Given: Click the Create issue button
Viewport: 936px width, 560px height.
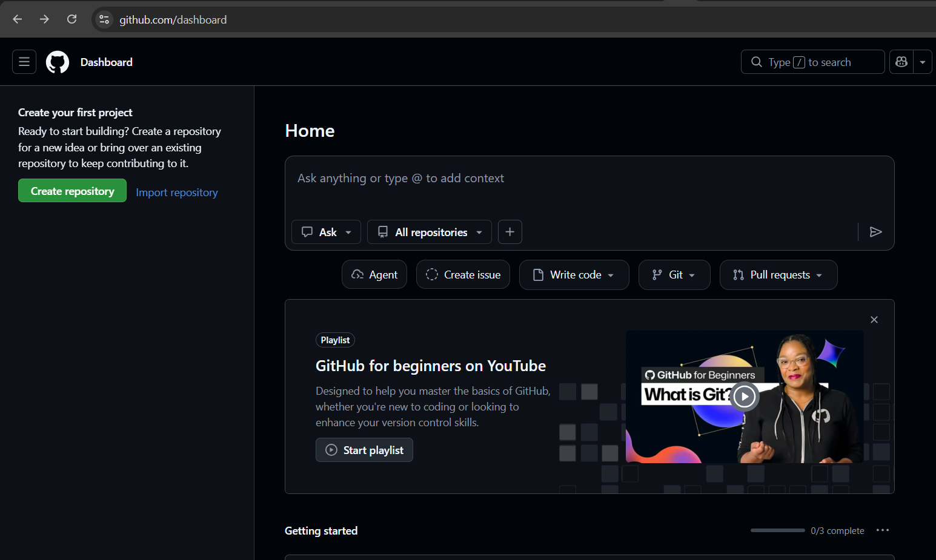Looking at the screenshot, I should (463, 275).
